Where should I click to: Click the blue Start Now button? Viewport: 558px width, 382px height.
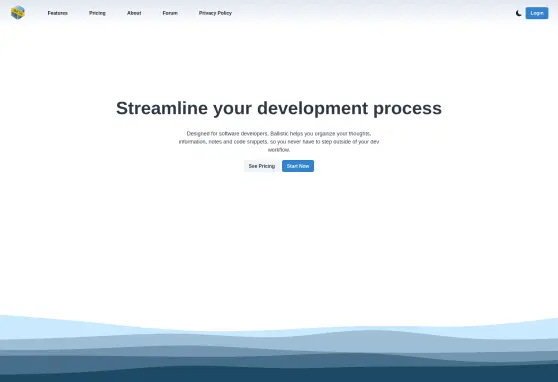(298, 166)
